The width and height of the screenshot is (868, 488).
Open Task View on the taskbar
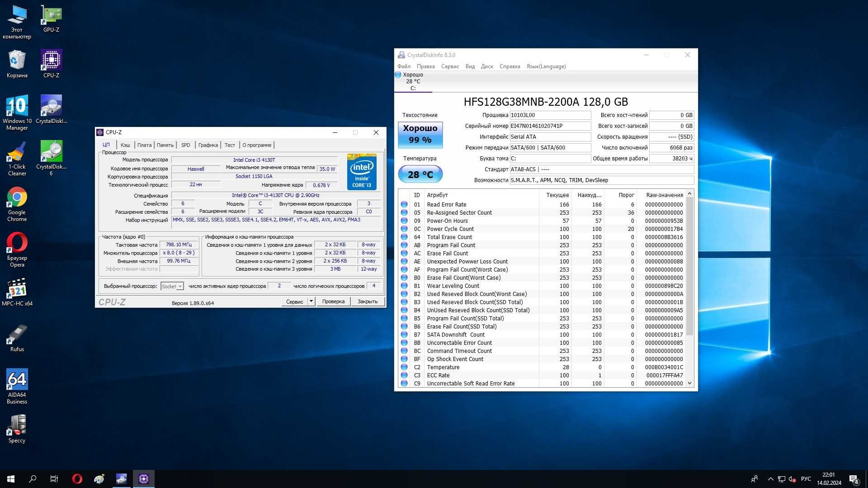(54, 479)
